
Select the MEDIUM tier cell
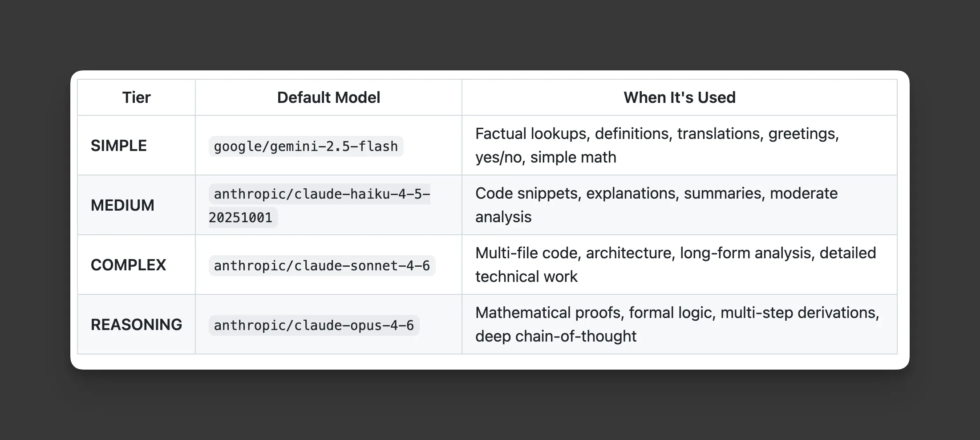pyautogui.click(x=136, y=205)
